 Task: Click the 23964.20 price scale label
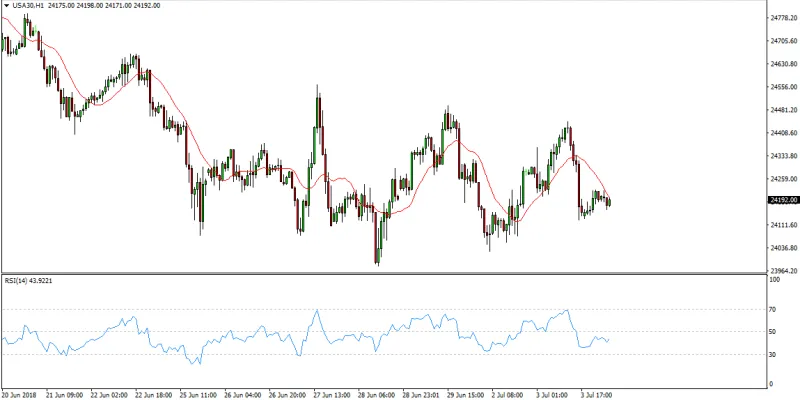point(784,270)
